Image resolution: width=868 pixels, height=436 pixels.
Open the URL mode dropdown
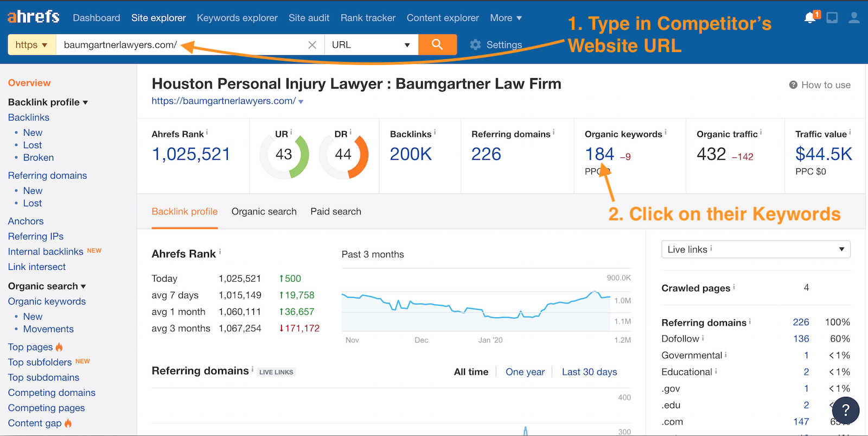coord(371,45)
